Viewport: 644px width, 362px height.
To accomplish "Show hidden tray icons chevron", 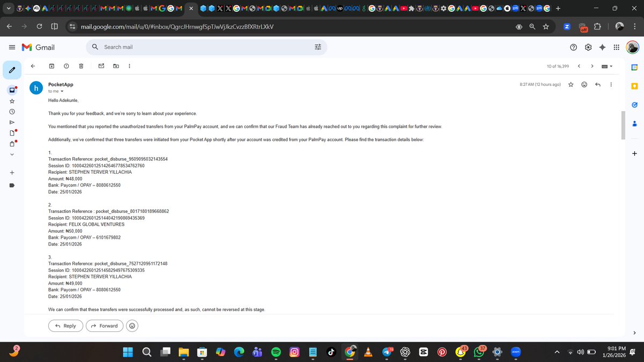I will click(557, 352).
